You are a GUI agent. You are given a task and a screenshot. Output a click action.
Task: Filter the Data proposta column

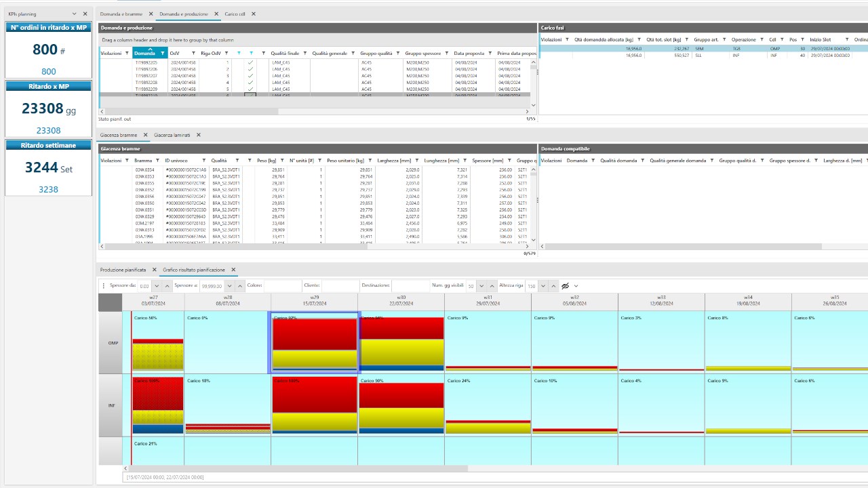[x=490, y=53]
